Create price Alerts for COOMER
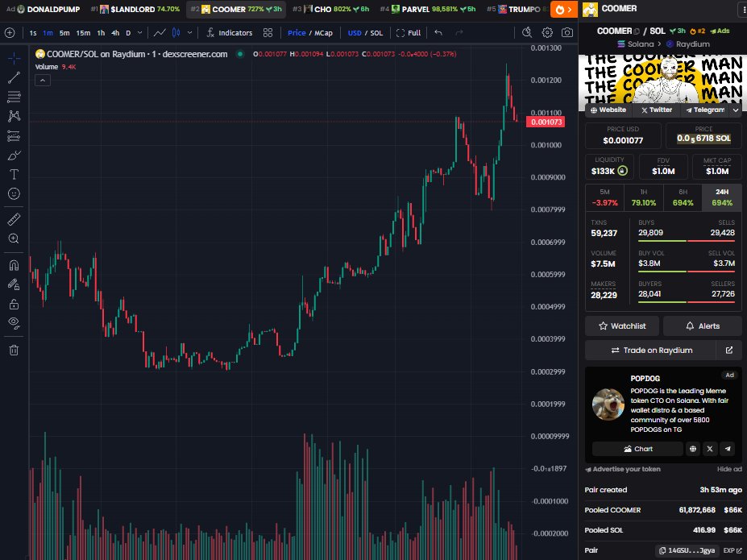This screenshot has height=560, width=747. [x=702, y=326]
